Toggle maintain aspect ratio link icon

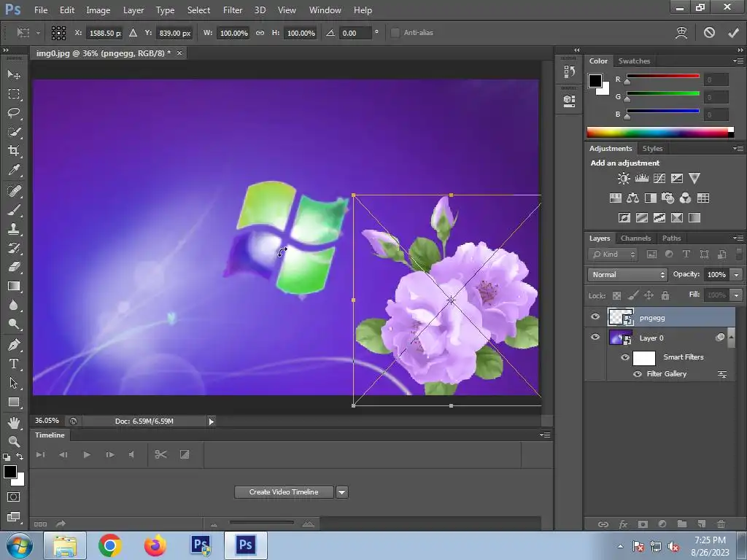pos(260,33)
